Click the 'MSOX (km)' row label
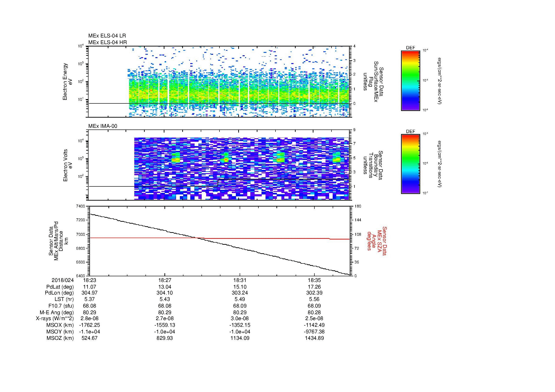 click(60, 325)
